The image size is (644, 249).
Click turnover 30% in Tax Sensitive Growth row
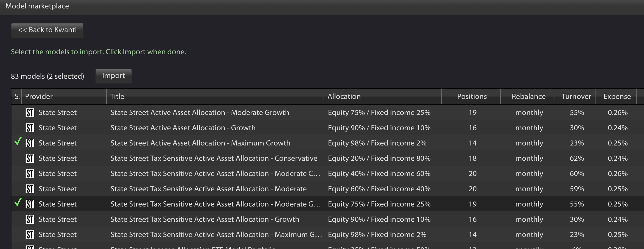[577, 219]
